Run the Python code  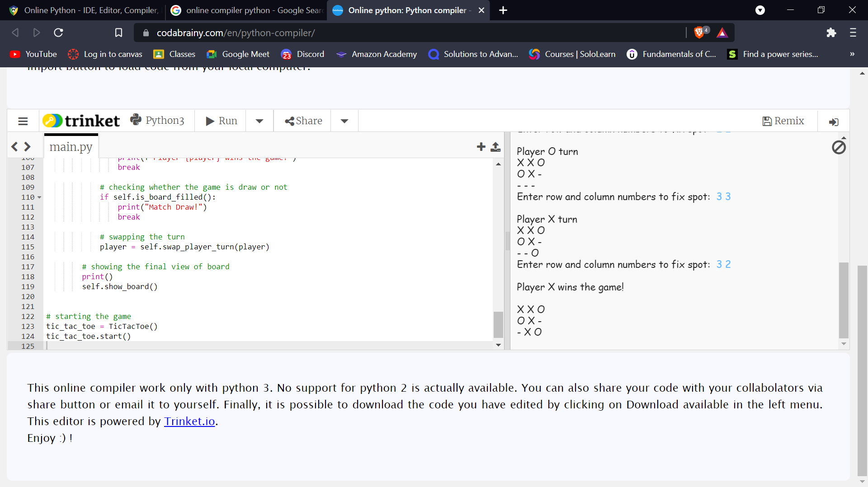pos(221,121)
